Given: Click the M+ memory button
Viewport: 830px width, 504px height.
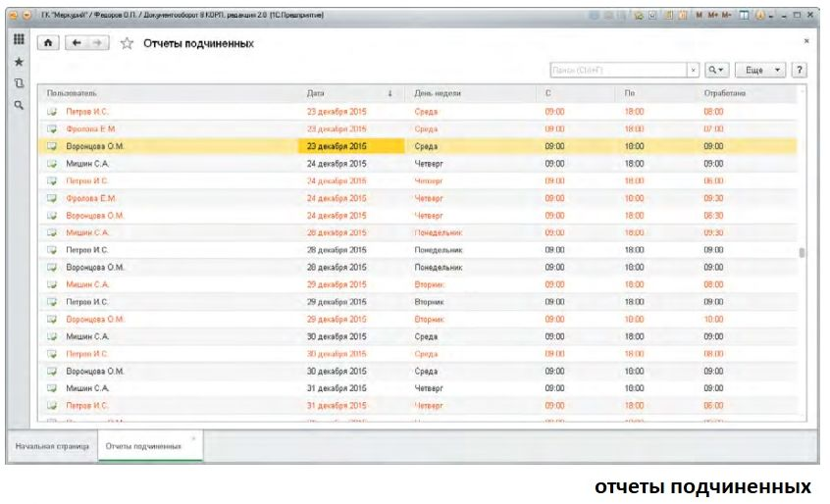Looking at the screenshot, I should click(714, 15).
